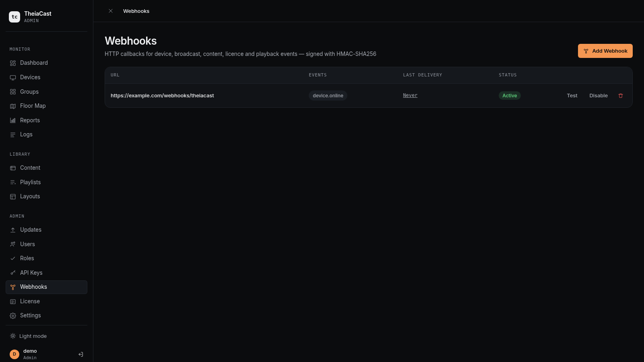This screenshot has height=362, width=644.
Task: Click the License document icon
Action: point(13,301)
